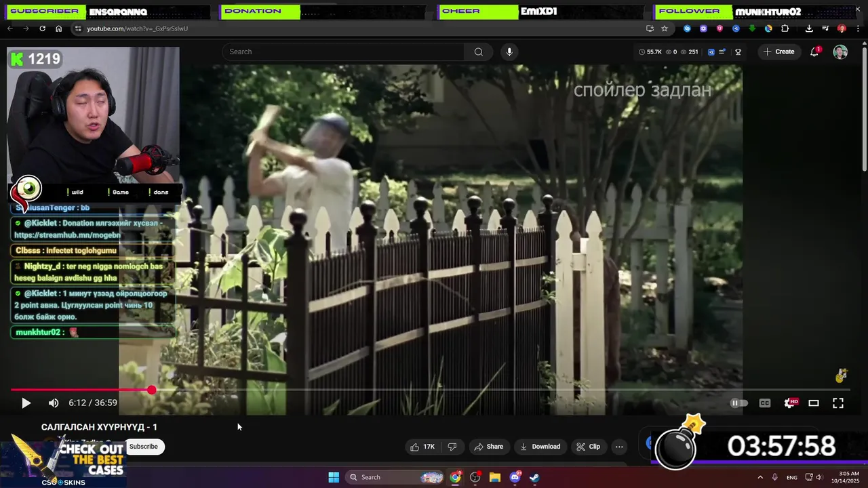Viewport: 868px width, 488px height.
Task: Open the browser media controls
Action: [825, 28]
